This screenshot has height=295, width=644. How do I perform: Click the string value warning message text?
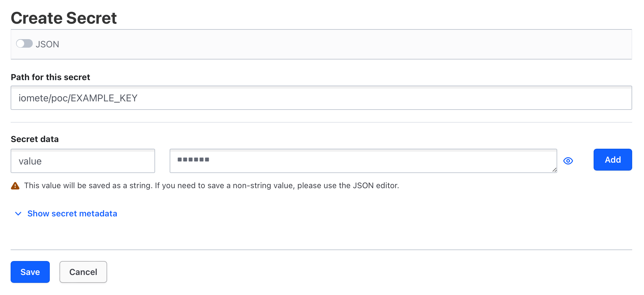(x=212, y=185)
